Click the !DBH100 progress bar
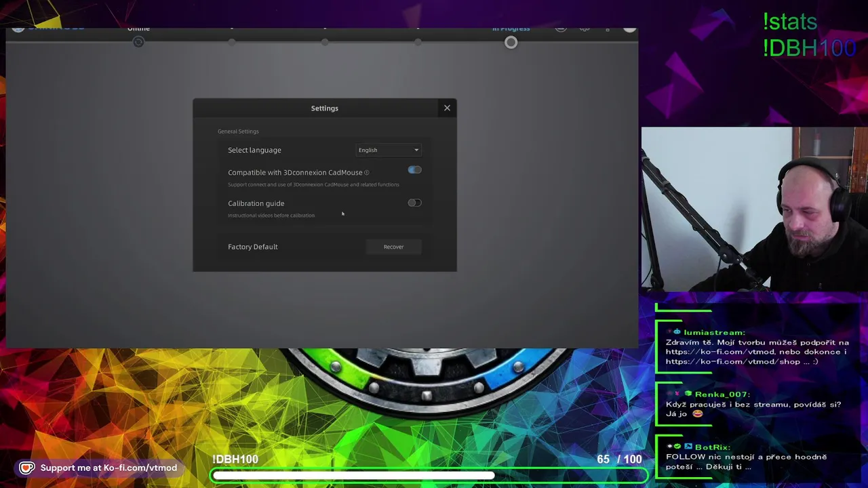 [x=429, y=476]
